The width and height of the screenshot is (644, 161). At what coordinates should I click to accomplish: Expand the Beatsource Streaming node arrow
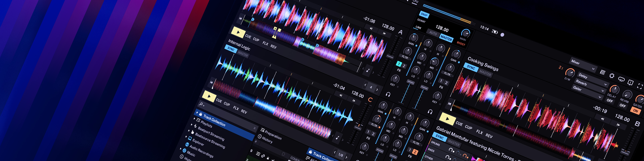pyautogui.click(x=189, y=131)
